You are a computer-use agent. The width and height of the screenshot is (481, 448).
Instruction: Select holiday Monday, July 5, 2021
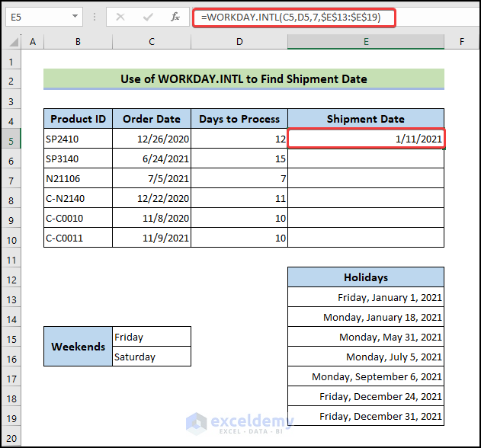click(x=366, y=357)
